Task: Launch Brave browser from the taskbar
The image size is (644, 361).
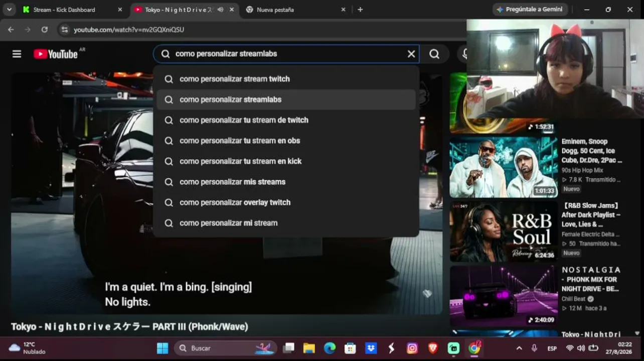Action: 433,348
